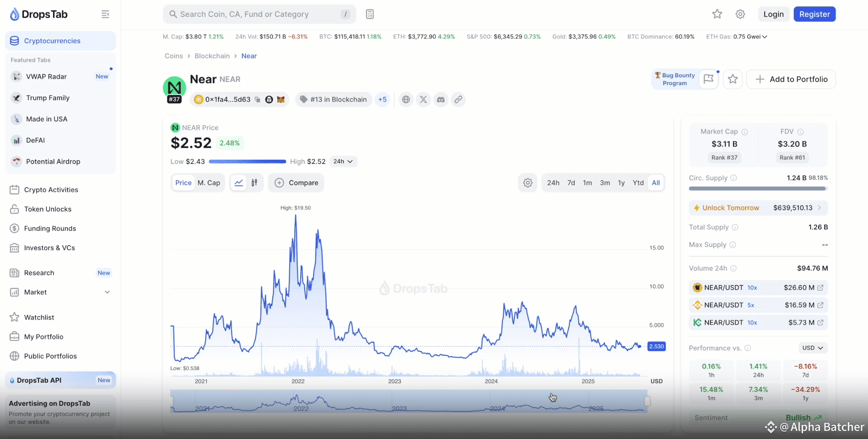This screenshot has height=439, width=868.
Task: Click the Compare button
Action: point(296,183)
